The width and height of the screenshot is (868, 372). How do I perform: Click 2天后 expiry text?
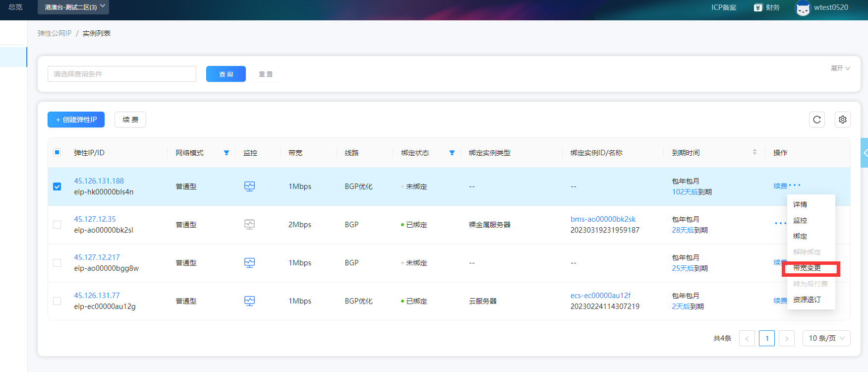point(681,307)
